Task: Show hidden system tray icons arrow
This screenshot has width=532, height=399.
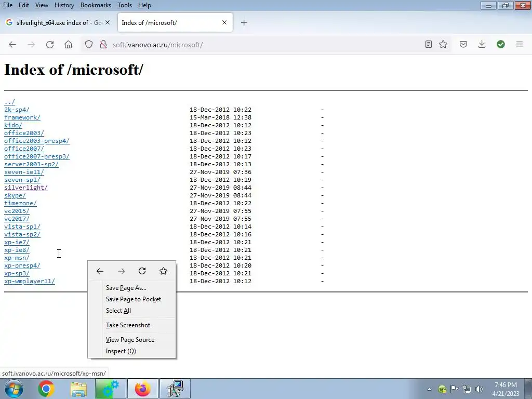Action: [x=429, y=389]
